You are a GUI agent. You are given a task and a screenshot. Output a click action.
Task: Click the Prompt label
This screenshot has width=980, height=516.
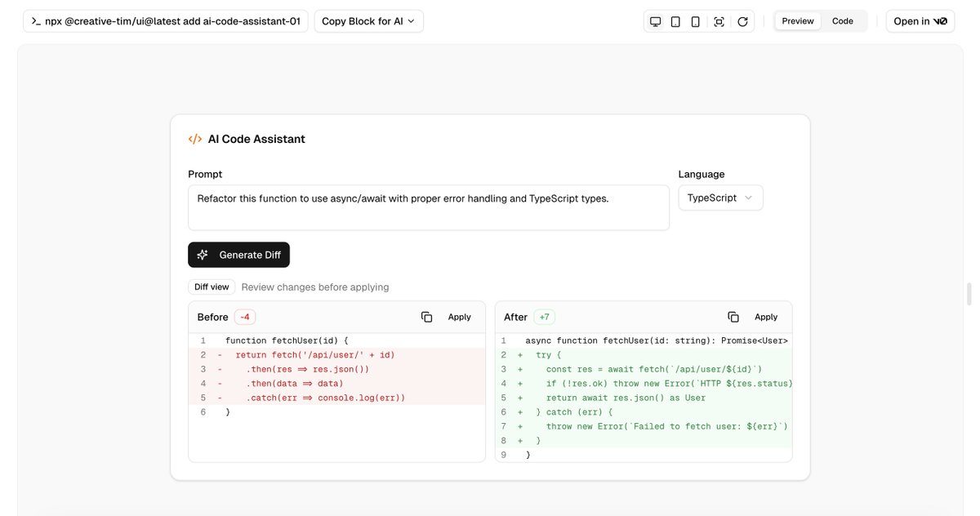(205, 174)
